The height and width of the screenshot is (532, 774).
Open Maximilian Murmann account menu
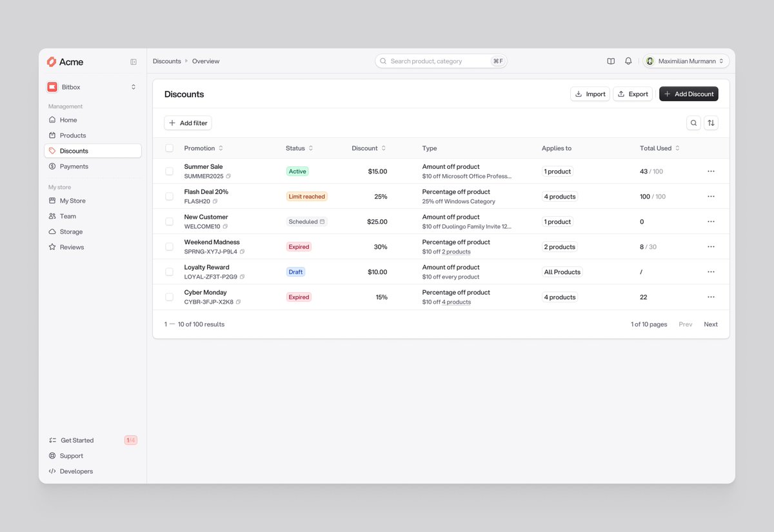point(686,61)
